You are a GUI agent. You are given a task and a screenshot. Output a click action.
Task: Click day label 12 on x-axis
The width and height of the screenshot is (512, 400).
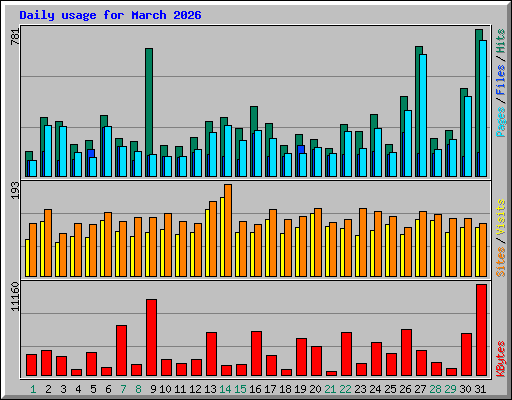point(195,389)
